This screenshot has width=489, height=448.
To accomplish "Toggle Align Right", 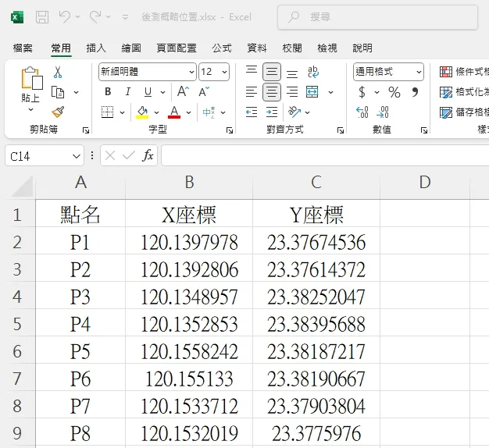I will click(x=292, y=92).
